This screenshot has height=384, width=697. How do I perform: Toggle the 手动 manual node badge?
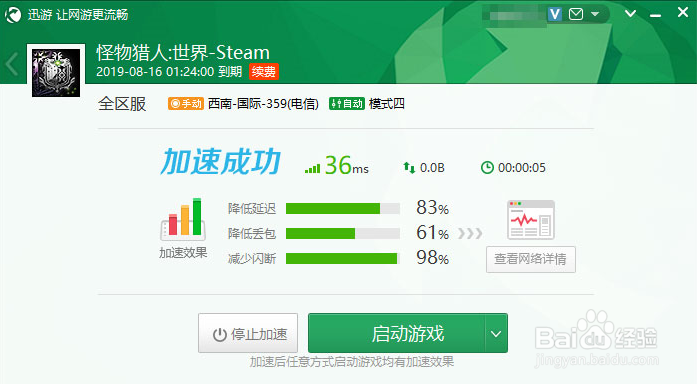[186, 104]
